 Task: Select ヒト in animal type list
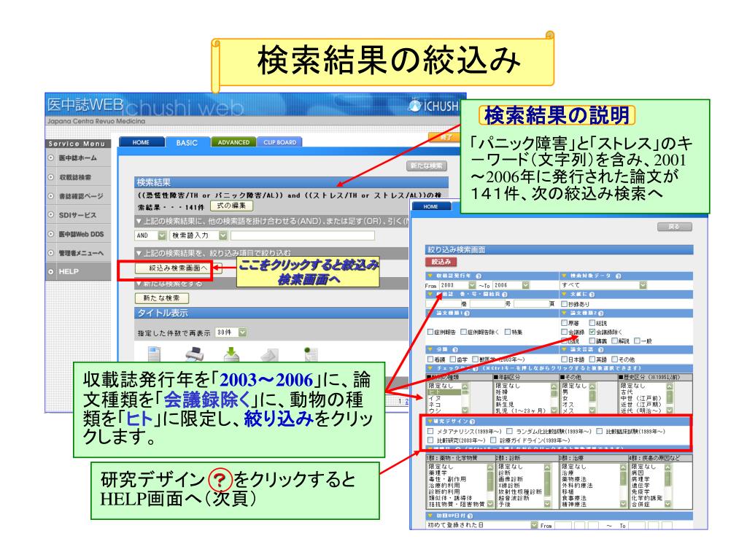pos(444,392)
